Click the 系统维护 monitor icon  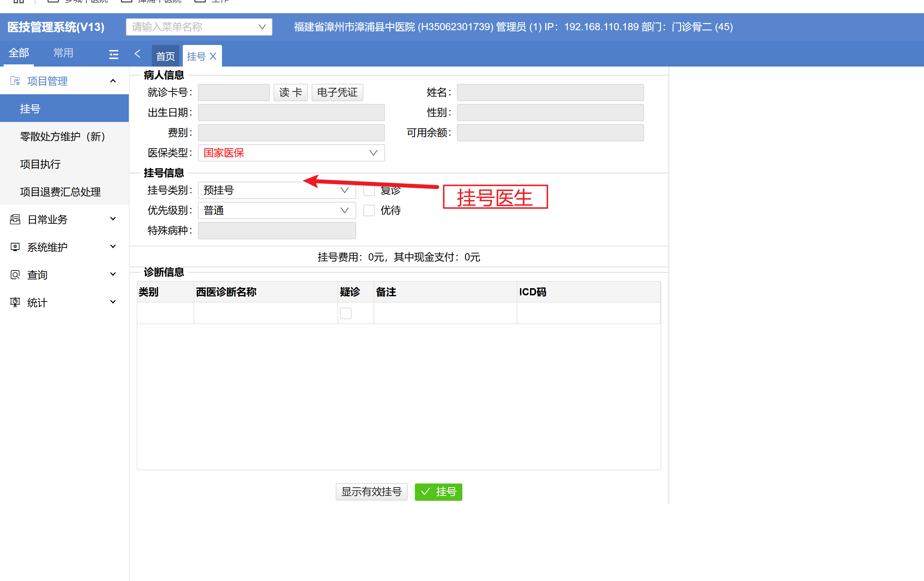coord(15,247)
